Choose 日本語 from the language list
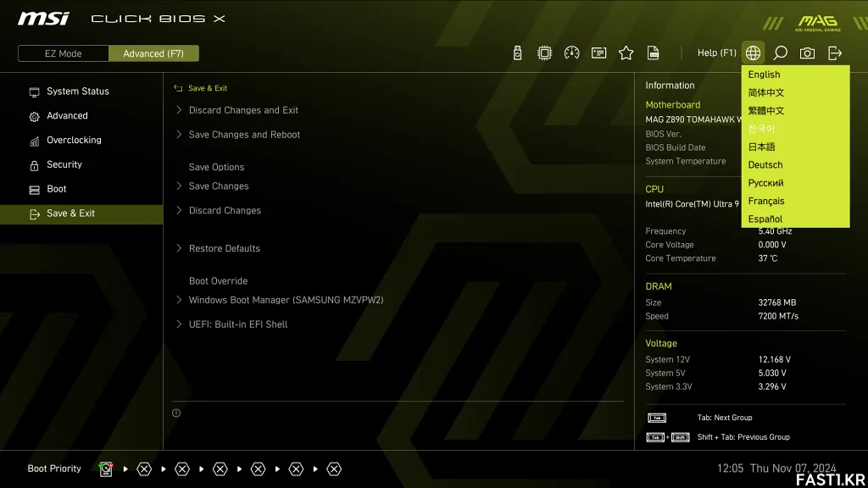The height and width of the screenshot is (488, 868). point(795,147)
